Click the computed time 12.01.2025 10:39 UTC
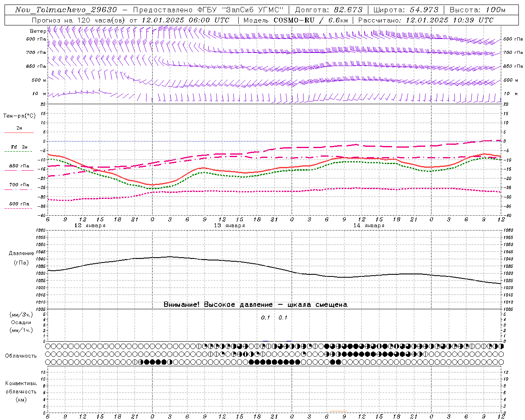Viewport: 525px width, 420px height. pyautogui.click(x=450, y=20)
